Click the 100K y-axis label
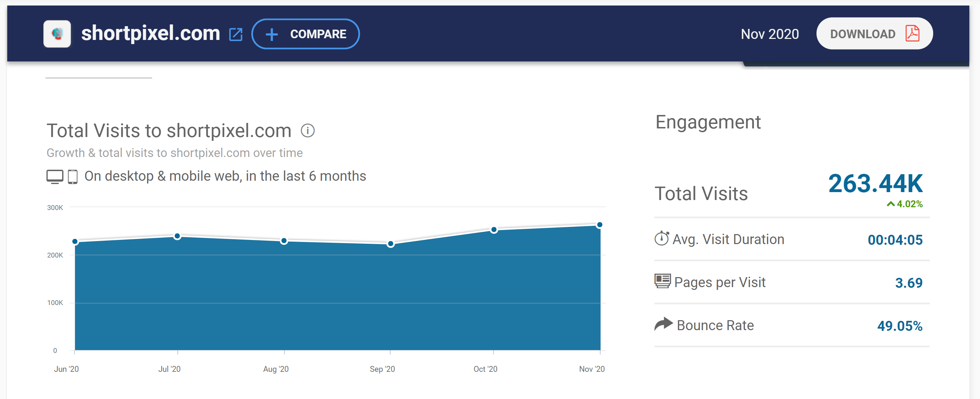The width and height of the screenshot is (980, 399). (55, 303)
